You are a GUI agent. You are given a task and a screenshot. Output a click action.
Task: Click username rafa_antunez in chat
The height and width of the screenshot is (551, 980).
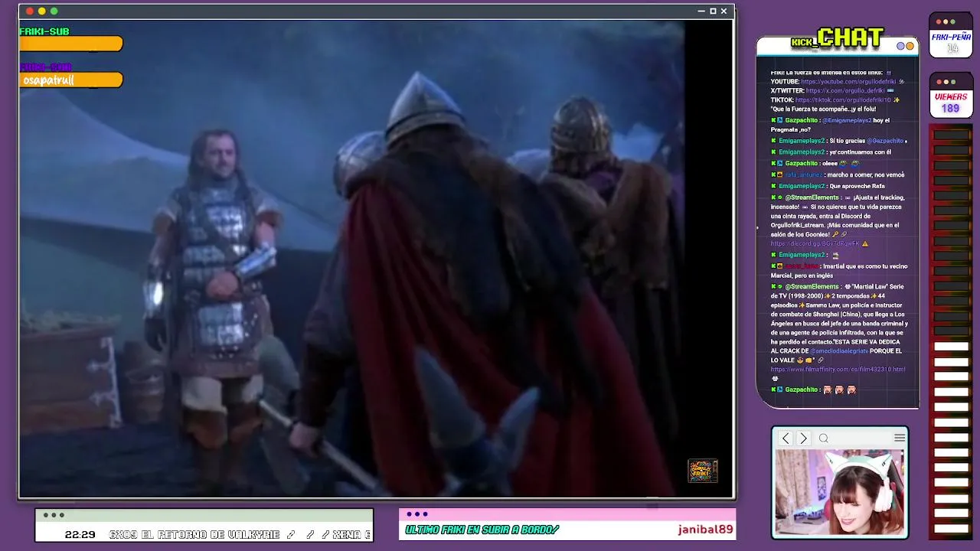(x=804, y=175)
